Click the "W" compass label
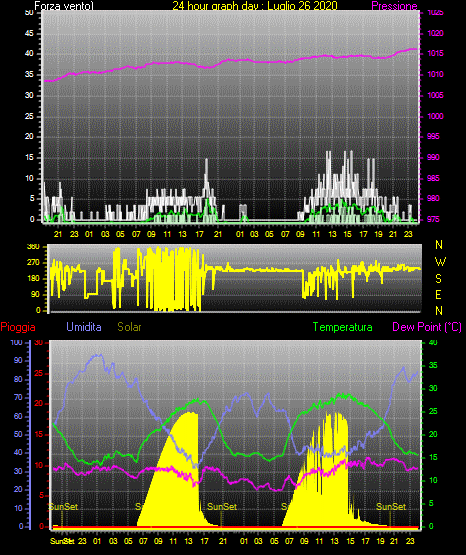The height and width of the screenshot is (555, 466). pos(440,262)
